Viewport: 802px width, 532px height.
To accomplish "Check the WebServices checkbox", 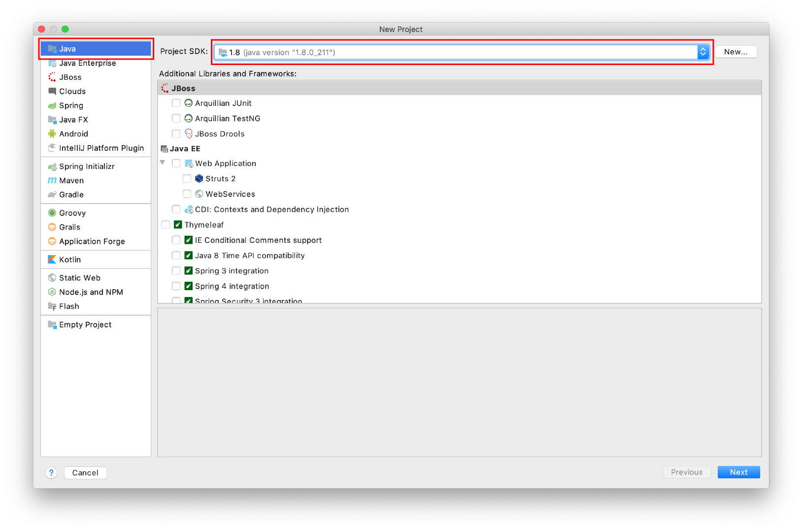I will pos(187,194).
